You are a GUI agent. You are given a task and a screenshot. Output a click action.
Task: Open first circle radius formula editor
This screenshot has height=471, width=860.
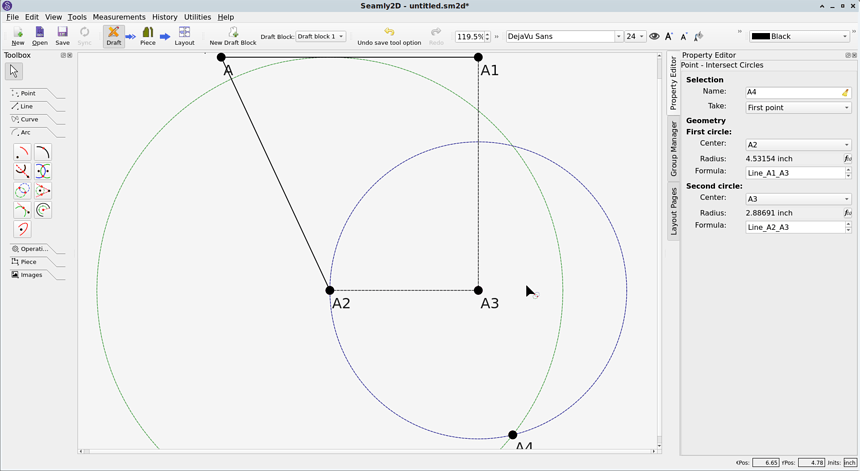click(847, 158)
